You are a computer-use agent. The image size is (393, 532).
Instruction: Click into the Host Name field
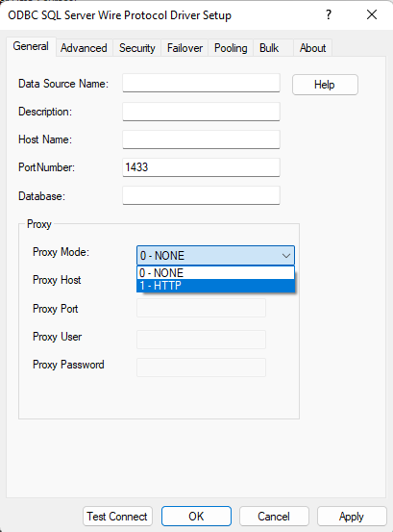click(201, 139)
